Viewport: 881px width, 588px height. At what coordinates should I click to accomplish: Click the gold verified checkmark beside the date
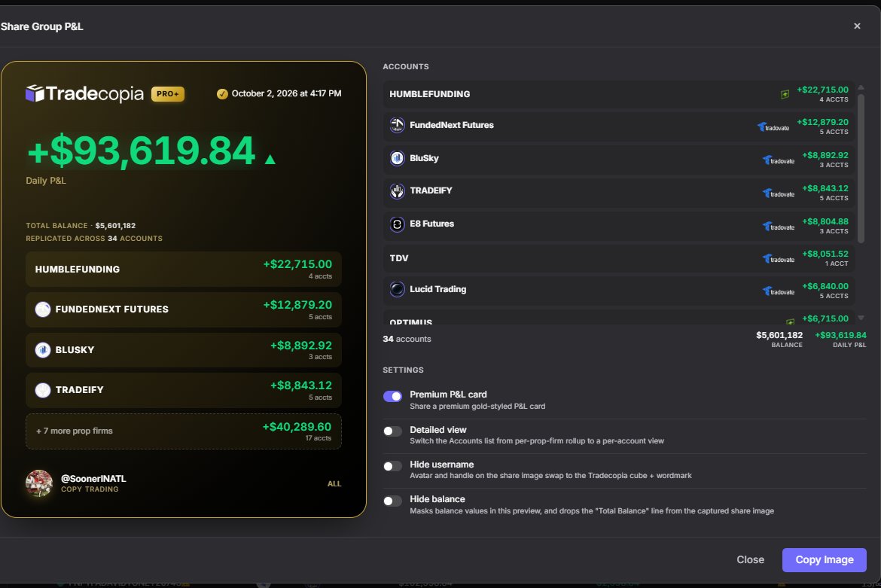tap(222, 94)
